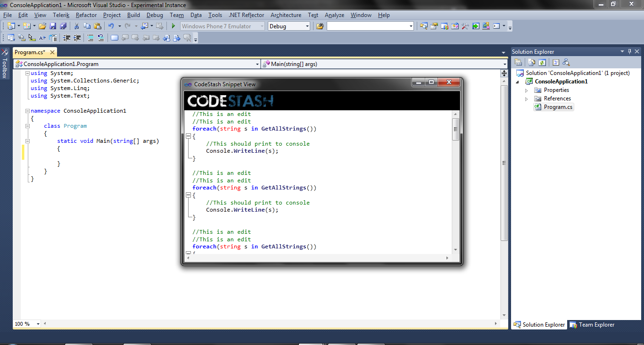Screen dimensions: 644x345
Task: Open the Extension Manager toolbar icon
Action: click(486, 26)
